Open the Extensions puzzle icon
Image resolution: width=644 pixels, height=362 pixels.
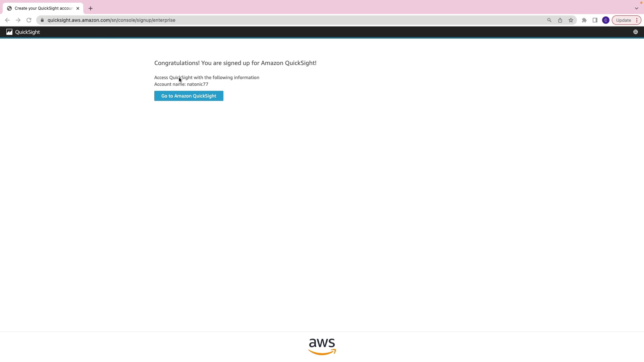584,20
